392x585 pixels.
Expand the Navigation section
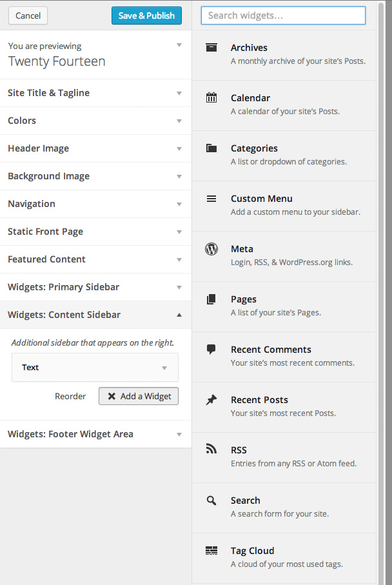coord(95,204)
